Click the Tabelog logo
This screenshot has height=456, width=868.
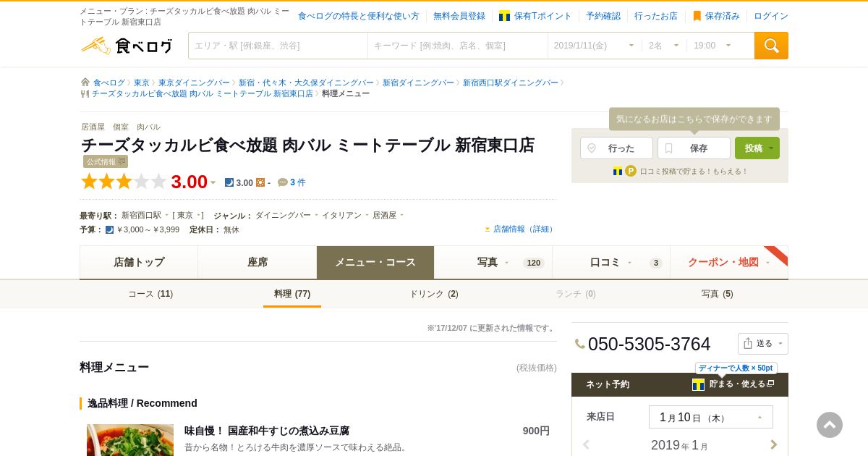(127, 46)
